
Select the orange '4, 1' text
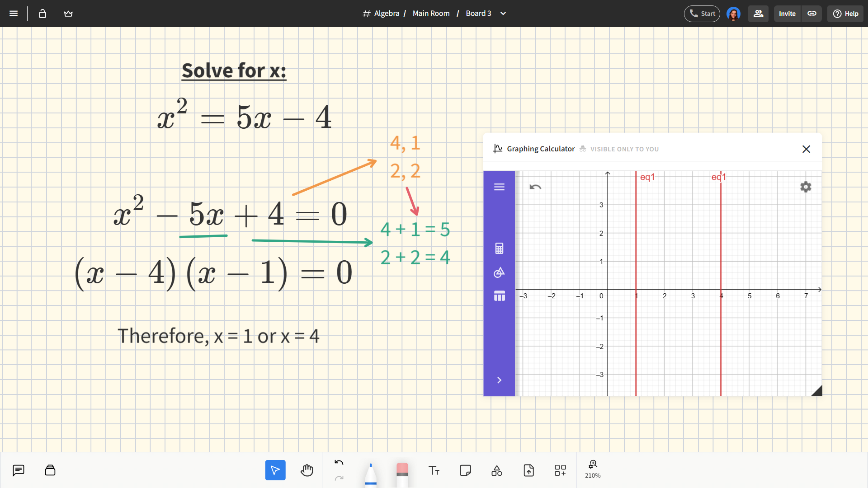pyautogui.click(x=406, y=143)
